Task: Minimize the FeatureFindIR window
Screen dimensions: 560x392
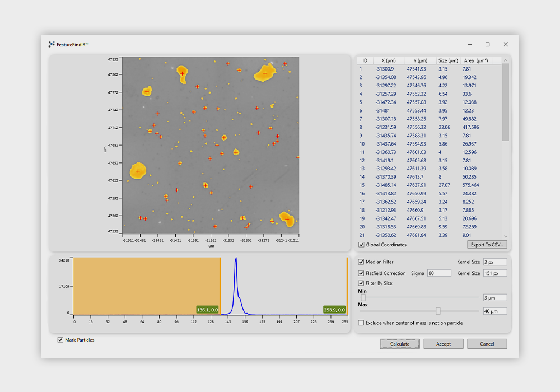Action: pos(469,44)
